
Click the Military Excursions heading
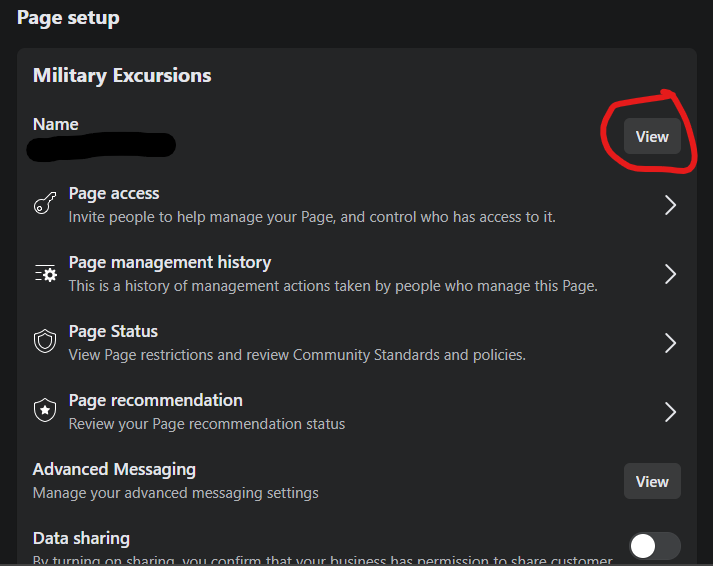coord(122,75)
